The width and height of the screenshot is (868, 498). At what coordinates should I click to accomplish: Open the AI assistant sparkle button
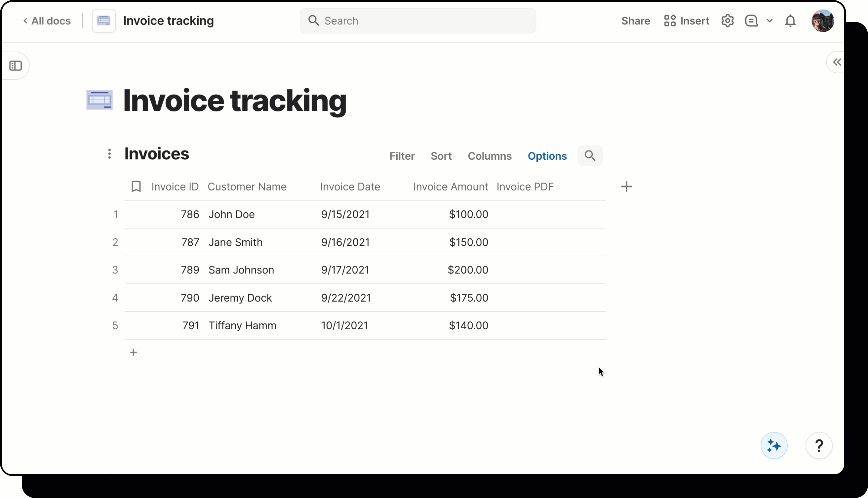point(774,446)
